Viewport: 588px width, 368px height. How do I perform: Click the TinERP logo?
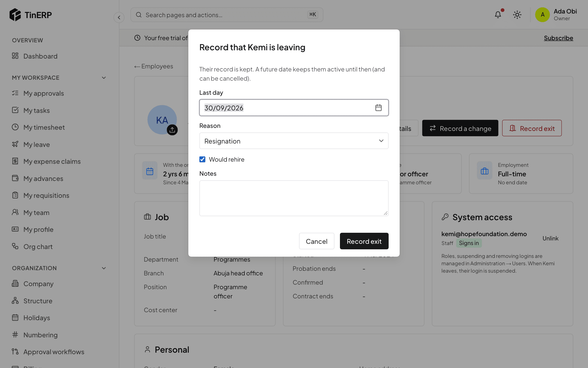coord(31,15)
